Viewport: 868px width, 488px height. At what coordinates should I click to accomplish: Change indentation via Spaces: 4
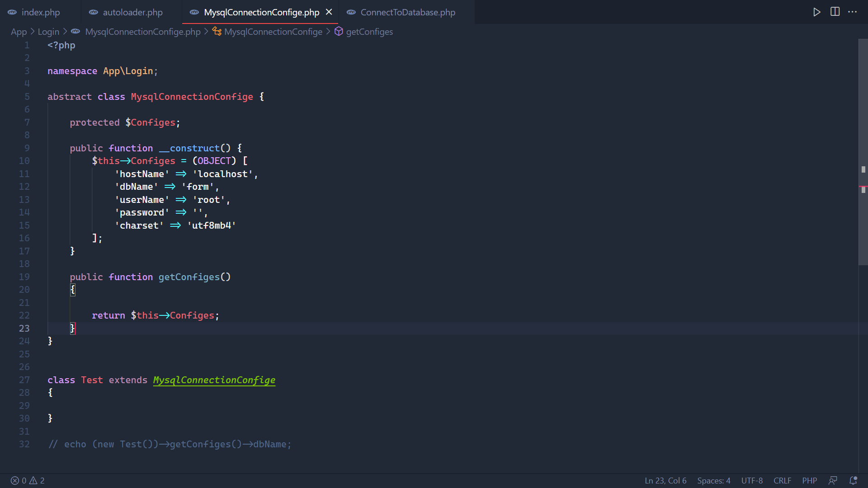click(714, 480)
